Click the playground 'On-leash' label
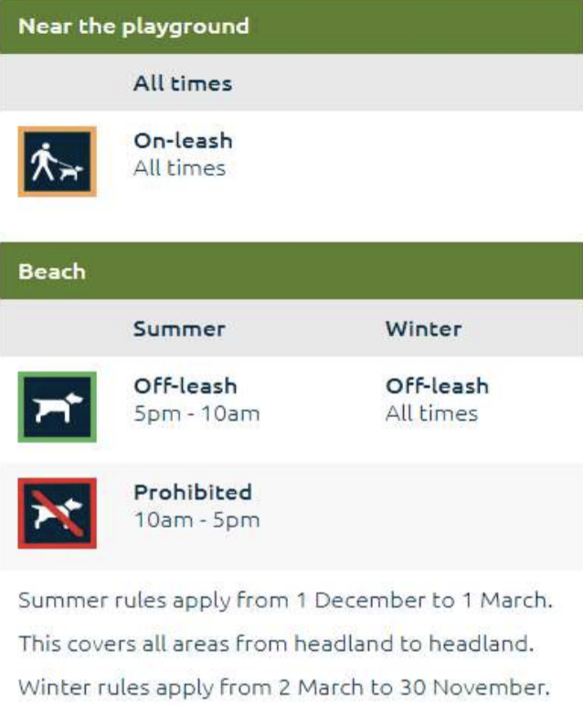This screenshot has height=728, width=583. [183, 141]
